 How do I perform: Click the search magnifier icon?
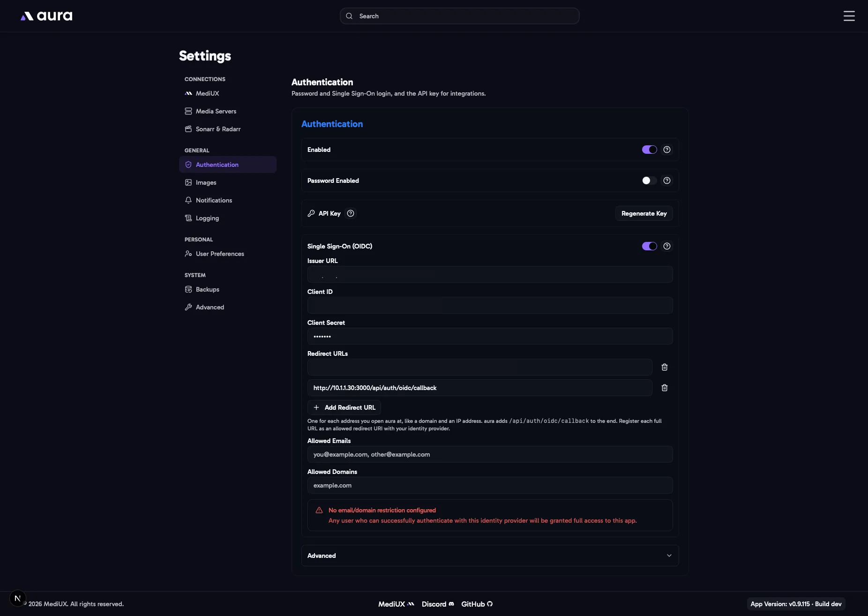tap(349, 16)
